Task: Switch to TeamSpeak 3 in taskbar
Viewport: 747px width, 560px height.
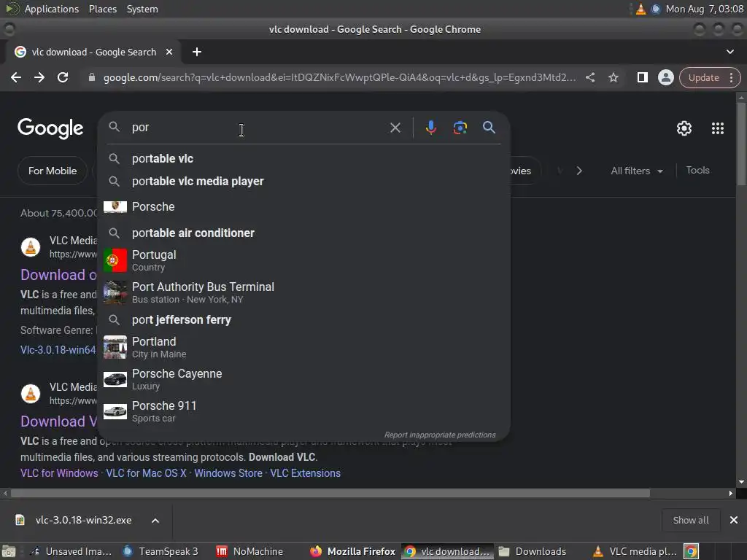Action: pyautogui.click(x=160, y=551)
